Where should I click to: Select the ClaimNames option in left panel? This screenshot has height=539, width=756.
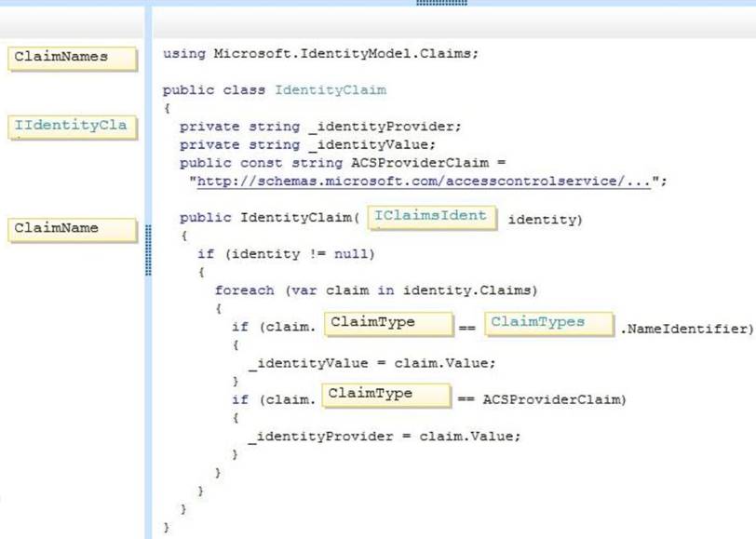[x=73, y=58]
